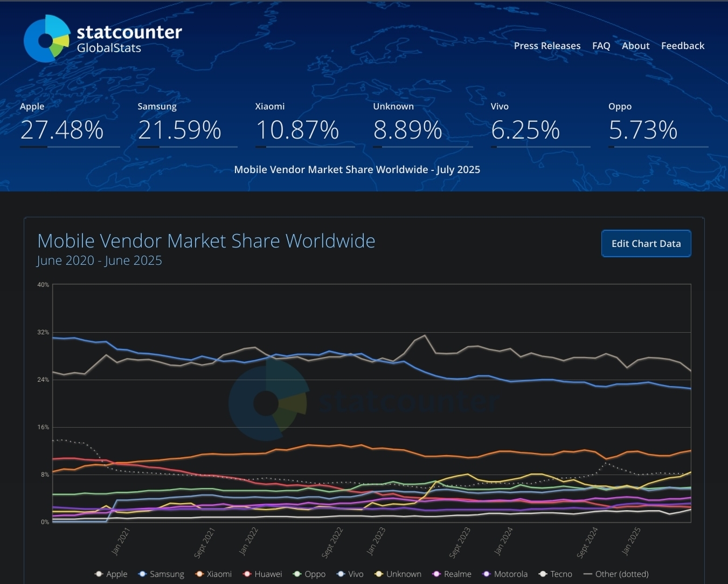Click the Samsung 21.59% share bar

coord(187,147)
